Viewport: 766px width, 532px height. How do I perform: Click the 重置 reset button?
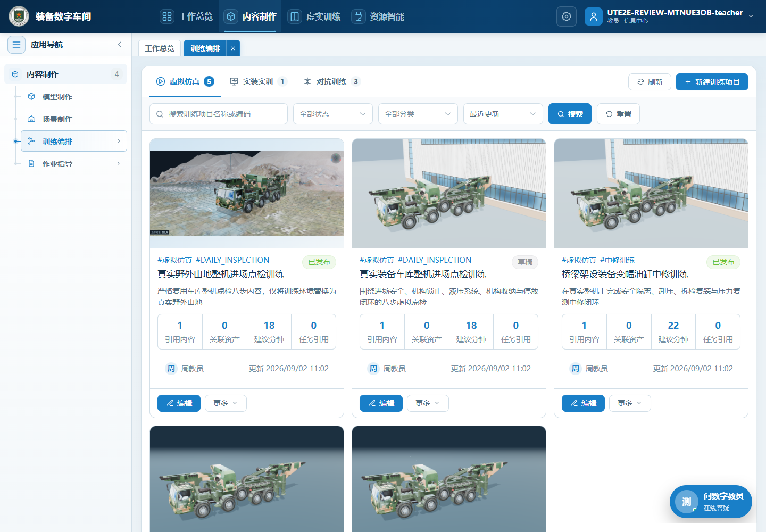click(618, 114)
